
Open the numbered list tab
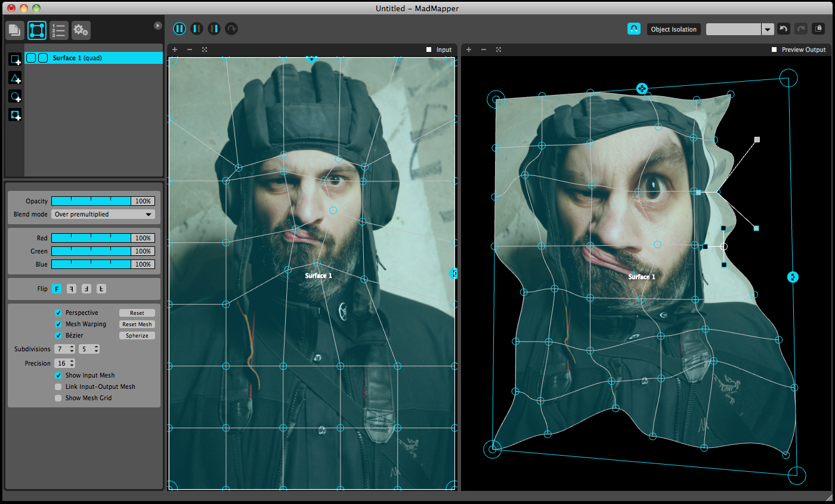coord(59,30)
